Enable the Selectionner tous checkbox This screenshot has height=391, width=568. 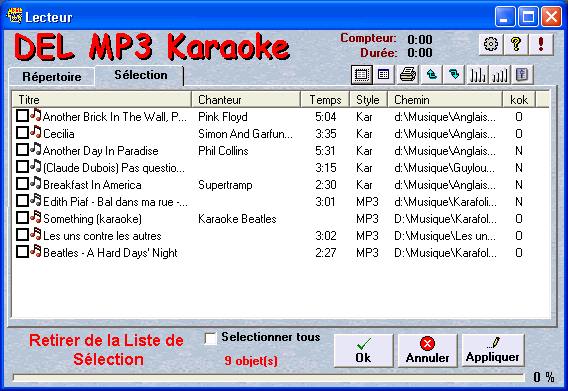click(210, 338)
